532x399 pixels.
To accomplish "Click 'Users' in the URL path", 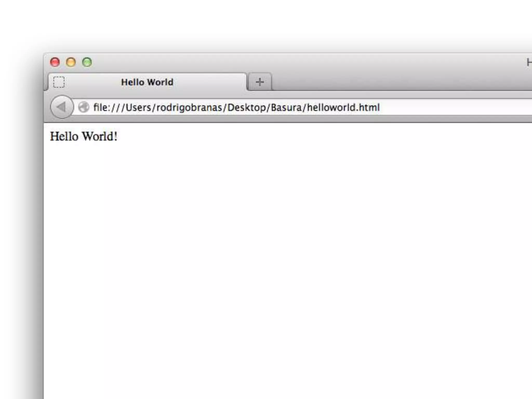I will (138, 107).
